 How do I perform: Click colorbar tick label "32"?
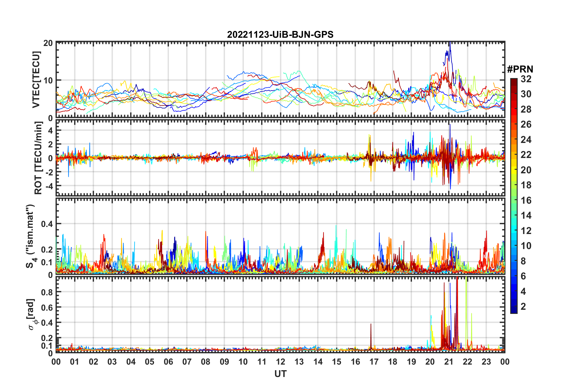526,79
